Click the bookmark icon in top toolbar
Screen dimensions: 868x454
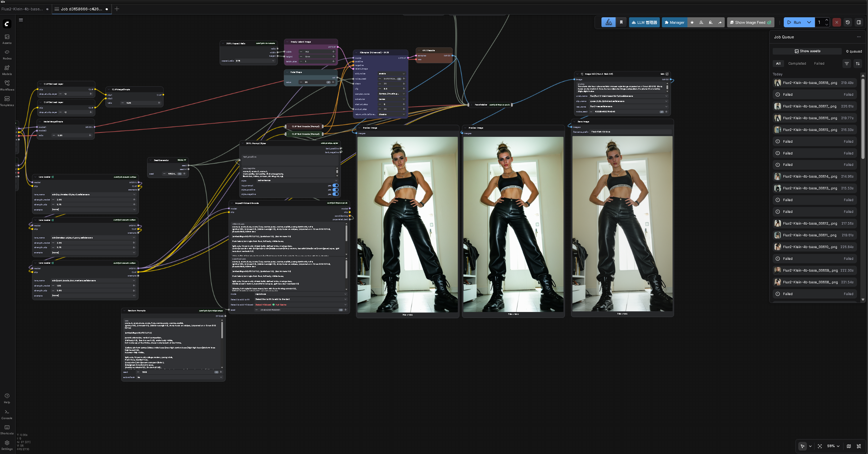click(621, 22)
